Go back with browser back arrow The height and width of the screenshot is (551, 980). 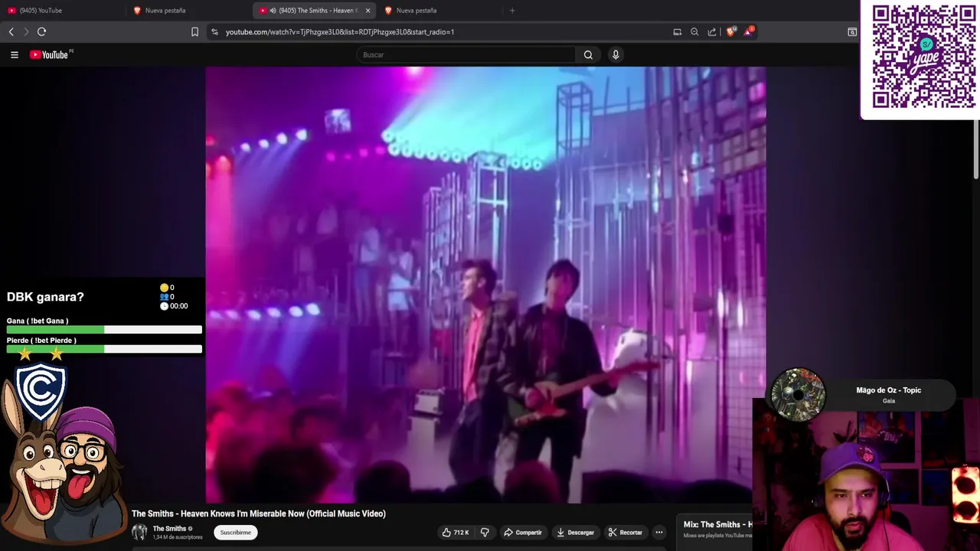[x=11, y=31]
